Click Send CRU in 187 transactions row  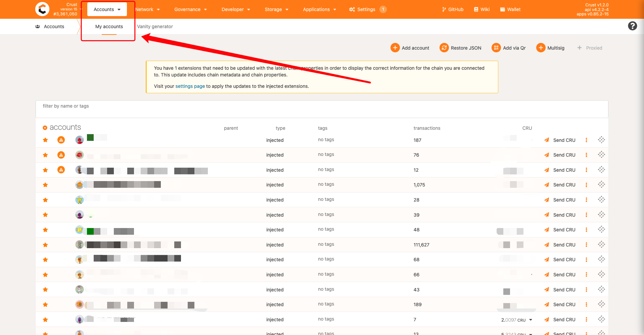click(560, 140)
